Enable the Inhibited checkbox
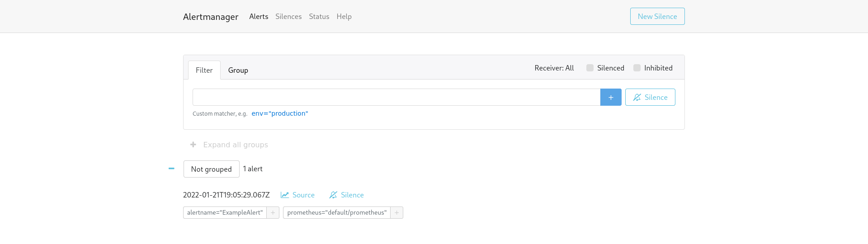Screen dimensions: 868x244 tap(637, 68)
